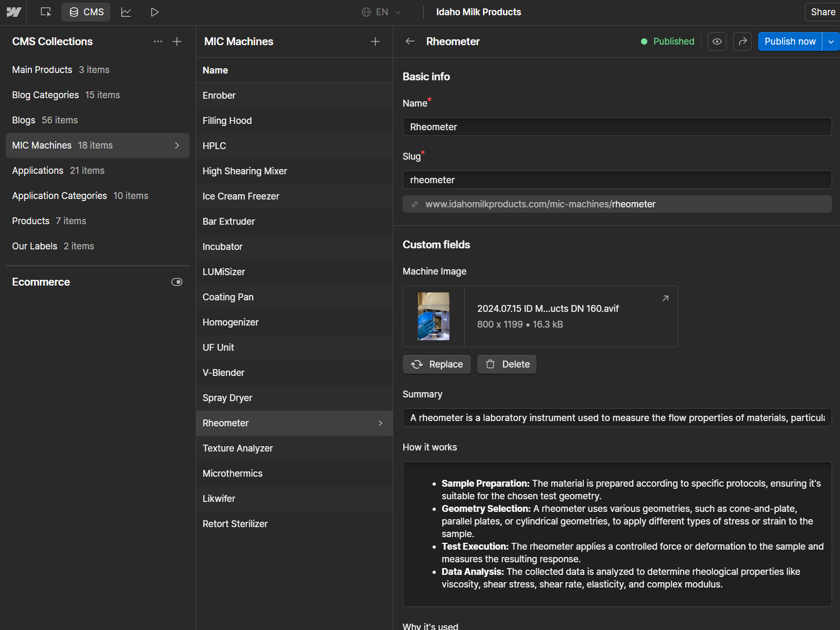Image resolution: width=840 pixels, height=630 pixels.
Task: Toggle the Ecommerce switch
Action: (x=177, y=282)
